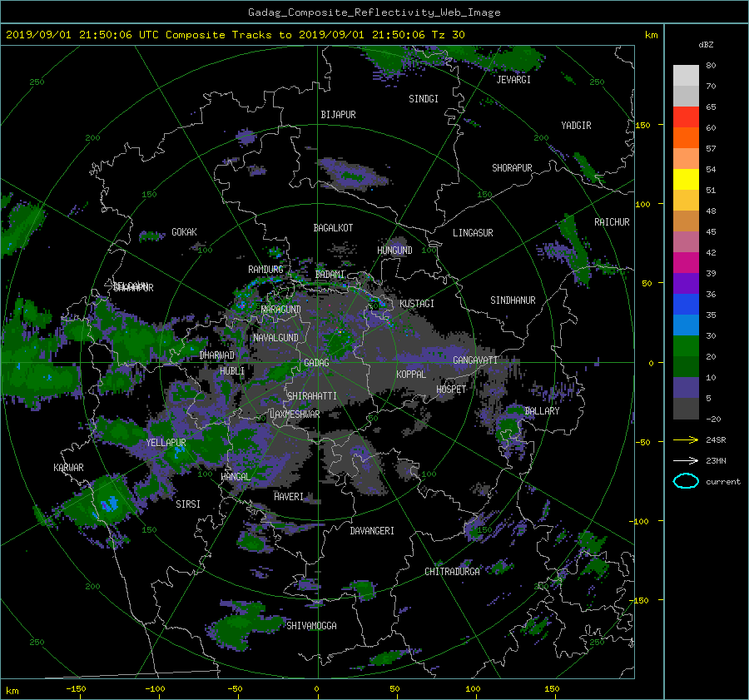Image resolution: width=749 pixels, height=700 pixels.
Task: Click the Gadag_Composite_Reflectivity_Web_Image title
Action: point(374,12)
